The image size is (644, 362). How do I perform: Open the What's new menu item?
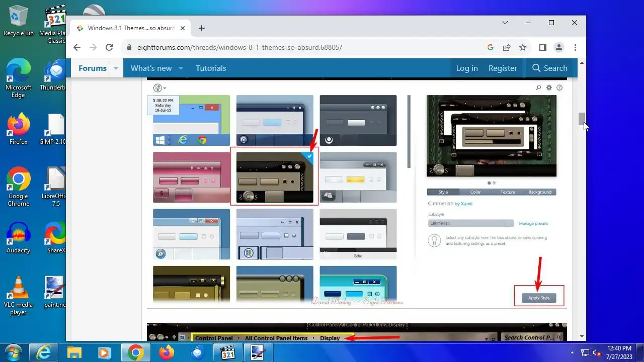tap(151, 68)
